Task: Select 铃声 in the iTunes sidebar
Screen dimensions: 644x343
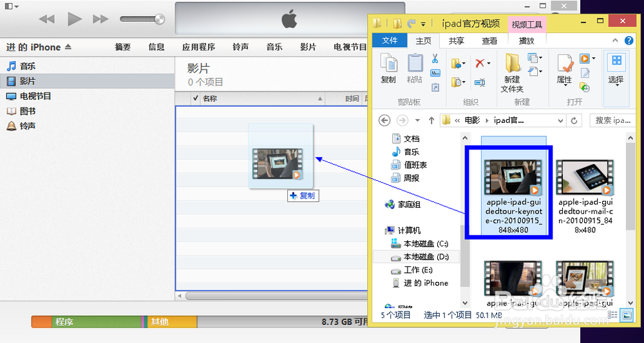Action: click(87, 126)
